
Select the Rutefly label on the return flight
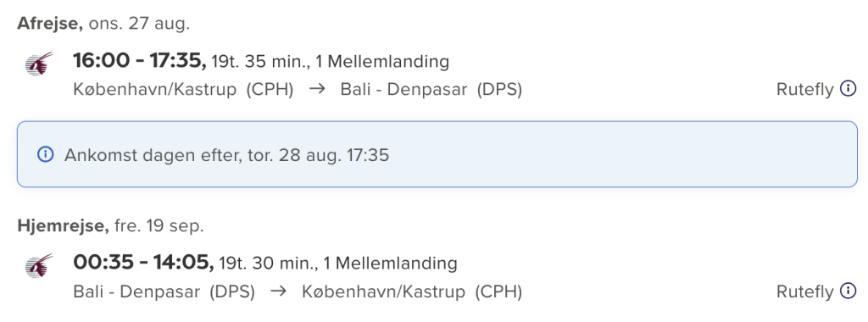[x=805, y=291]
